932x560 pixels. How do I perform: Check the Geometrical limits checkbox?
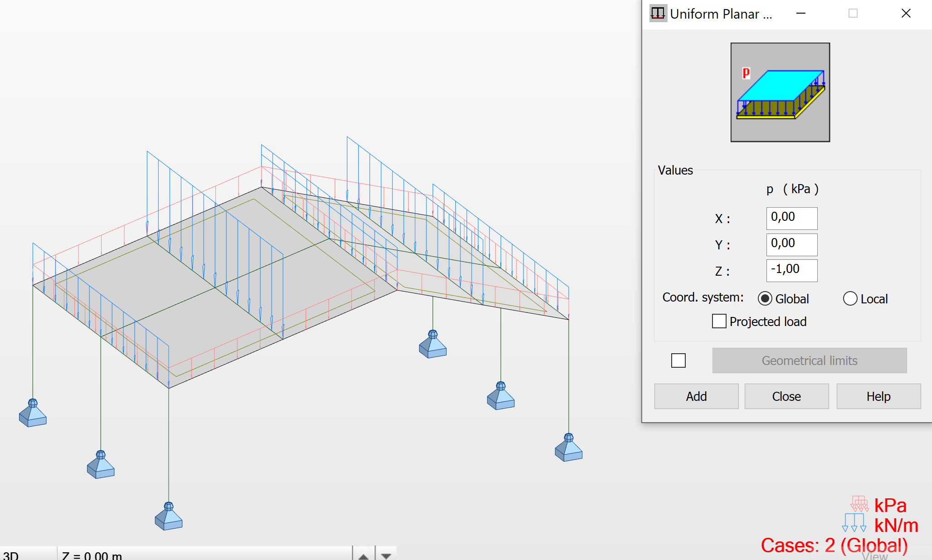tap(678, 360)
